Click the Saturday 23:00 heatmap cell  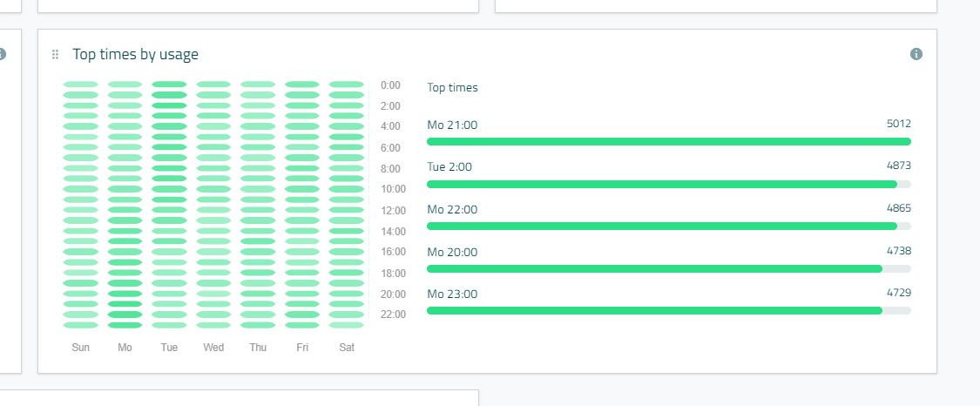click(347, 325)
